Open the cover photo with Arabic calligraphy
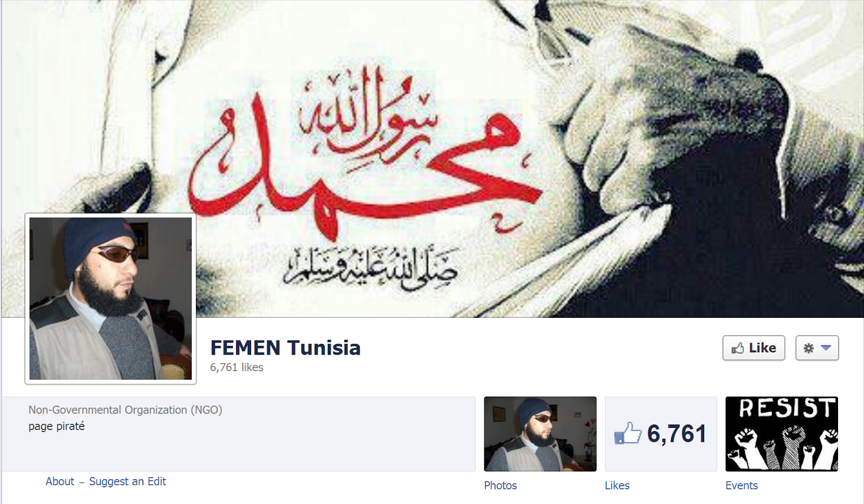The width and height of the screenshot is (864, 504). click(x=432, y=159)
